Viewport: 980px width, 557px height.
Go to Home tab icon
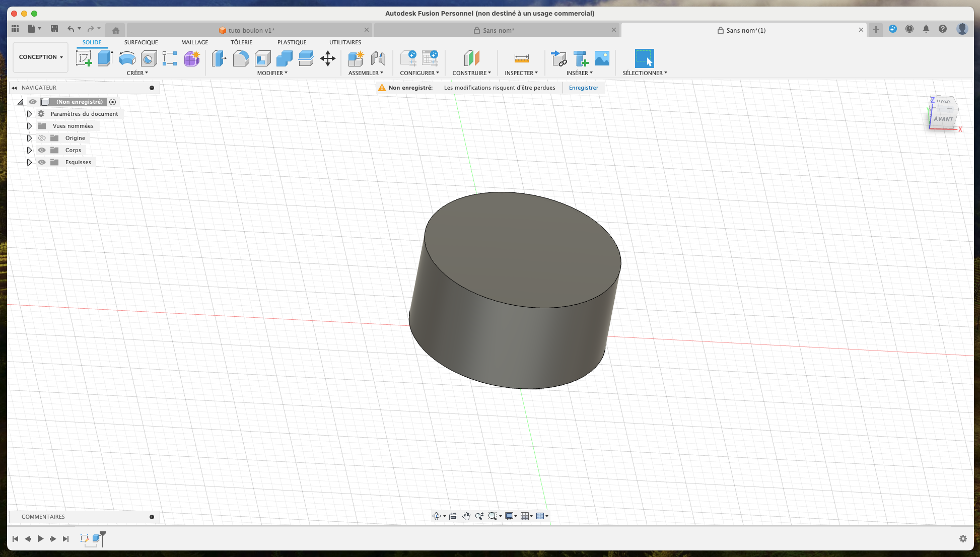point(116,30)
